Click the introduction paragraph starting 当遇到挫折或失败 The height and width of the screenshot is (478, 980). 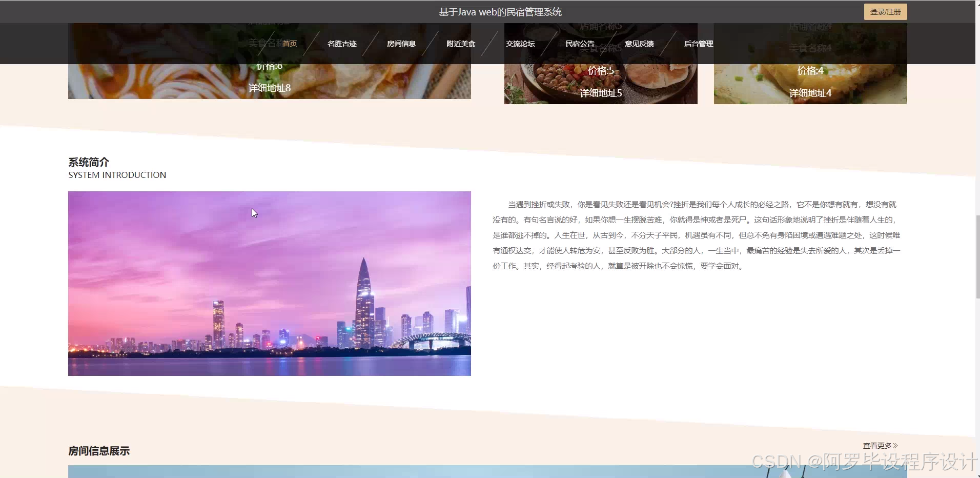point(697,235)
